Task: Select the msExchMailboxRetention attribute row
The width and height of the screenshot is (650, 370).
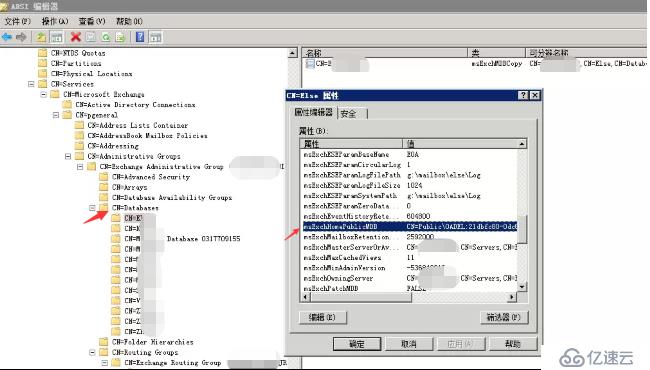Action: (x=410, y=237)
